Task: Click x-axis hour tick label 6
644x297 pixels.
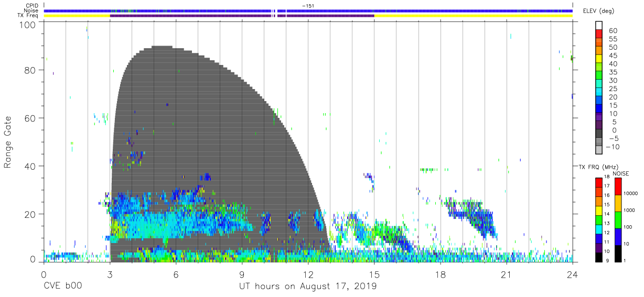Action: point(176,274)
